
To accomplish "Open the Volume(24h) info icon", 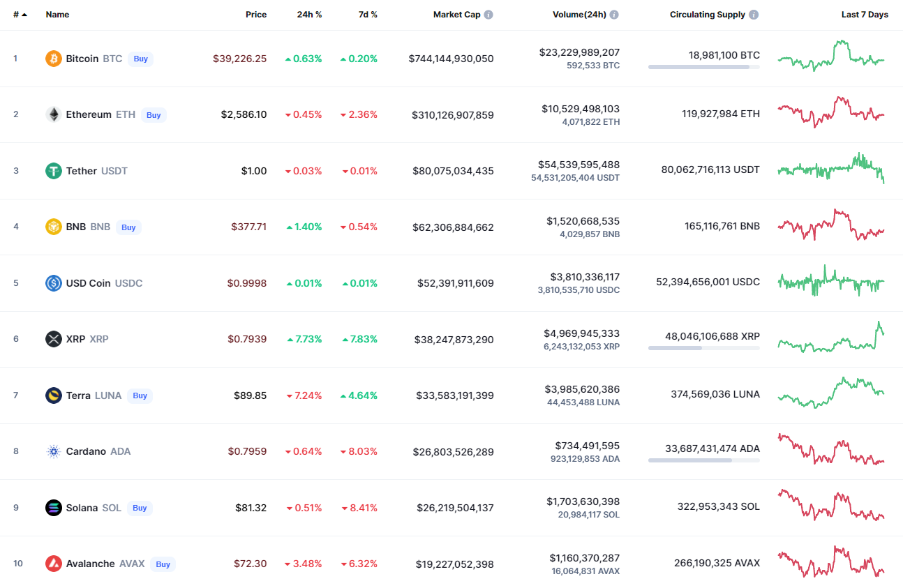I will pos(614,15).
